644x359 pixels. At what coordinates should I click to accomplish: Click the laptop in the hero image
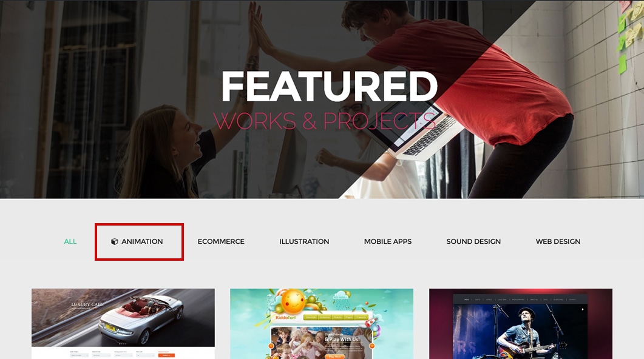point(415,132)
